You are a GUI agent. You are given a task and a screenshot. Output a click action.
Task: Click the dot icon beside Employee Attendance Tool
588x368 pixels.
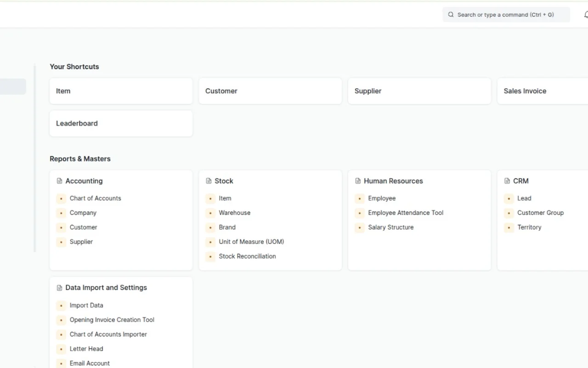coord(360,213)
